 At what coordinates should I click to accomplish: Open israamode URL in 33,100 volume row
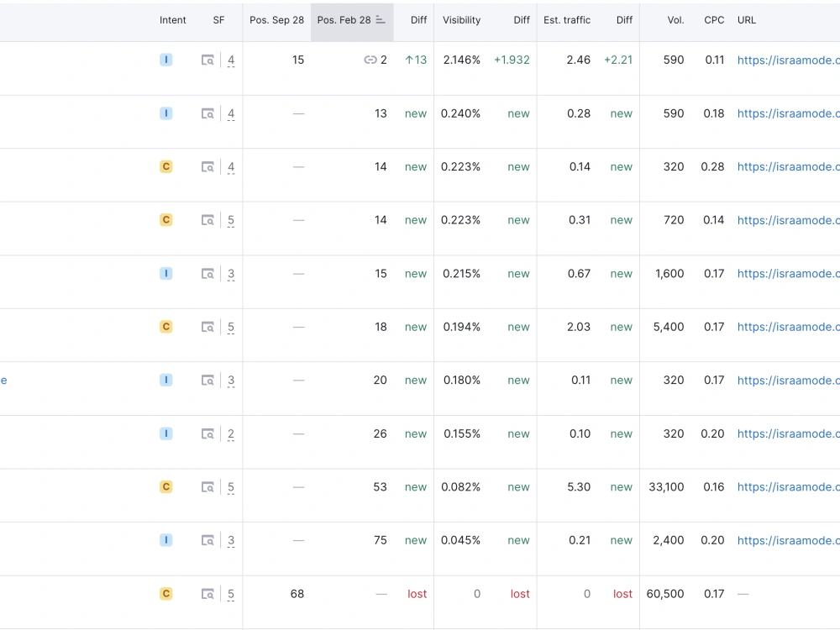789,487
